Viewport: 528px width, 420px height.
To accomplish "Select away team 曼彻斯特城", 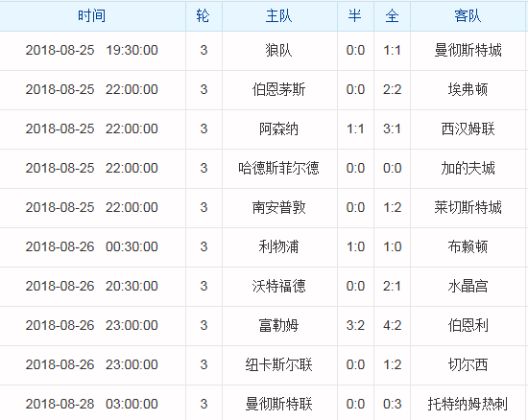I will click(468, 51).
